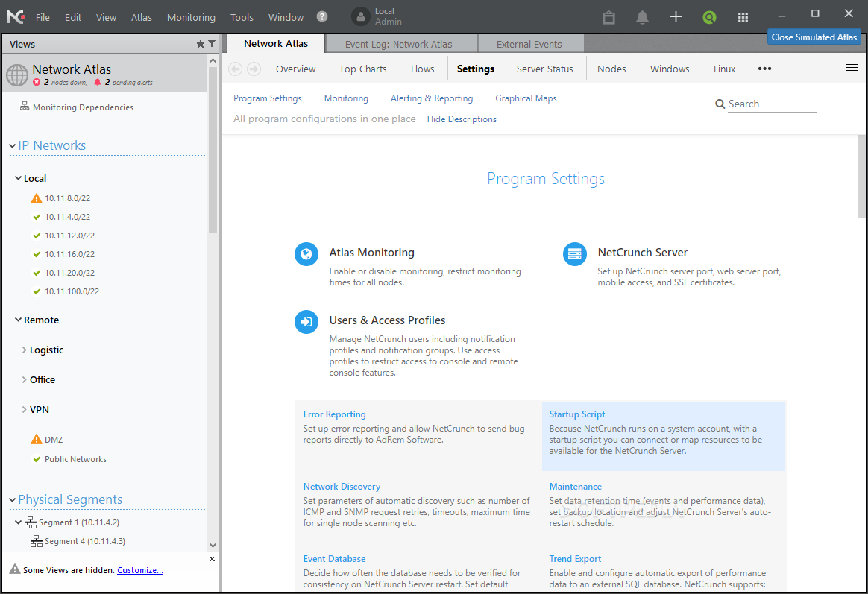Open the help question mark icon
The image size is (868, 594).
click(x=322, y=16)
